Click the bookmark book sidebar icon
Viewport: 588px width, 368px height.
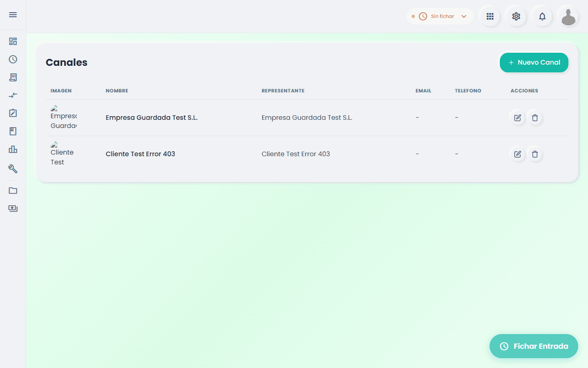pyautogui.click(x=13, y=131)
